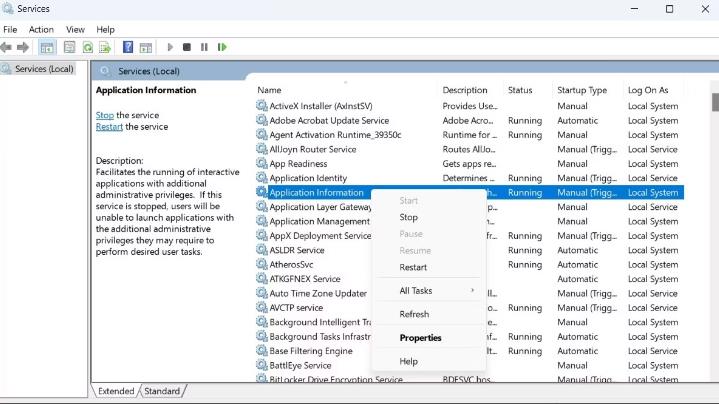Open the File menu
Image resolution: width=719 pixels, height=404 pixels.
pos(10,29)
